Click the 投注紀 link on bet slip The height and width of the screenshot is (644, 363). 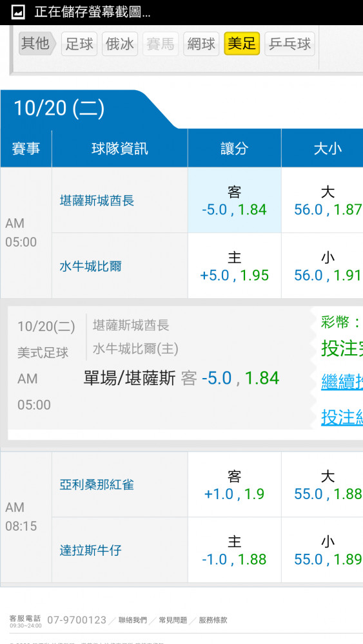(342, 417)
